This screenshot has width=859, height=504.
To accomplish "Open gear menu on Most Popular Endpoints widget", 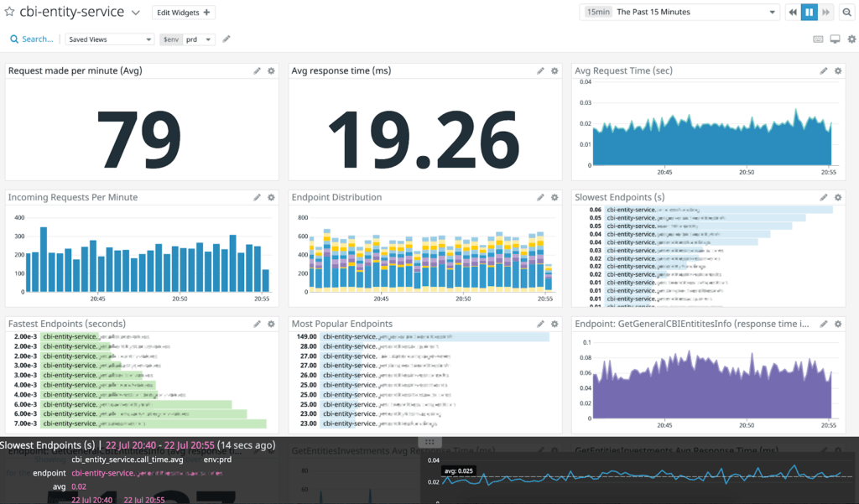I will [x=554, y=325].
